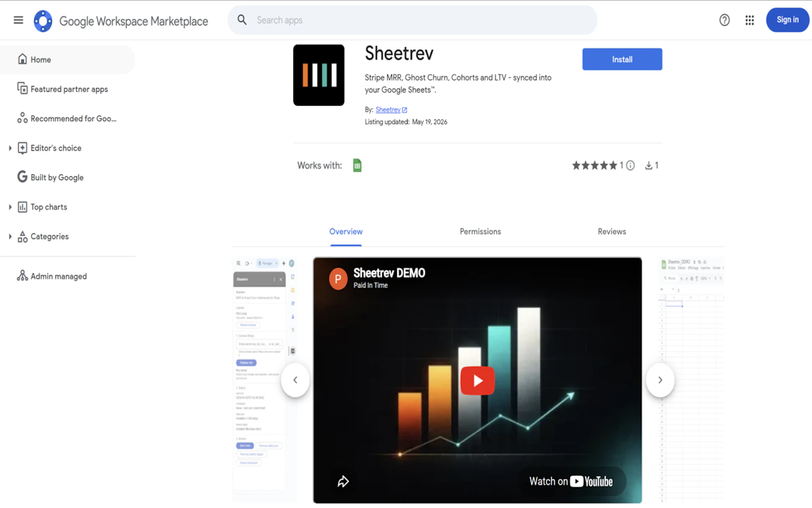Click the Editor's choice icon
The height and width of the screenshot is (508, 812).
22,147
